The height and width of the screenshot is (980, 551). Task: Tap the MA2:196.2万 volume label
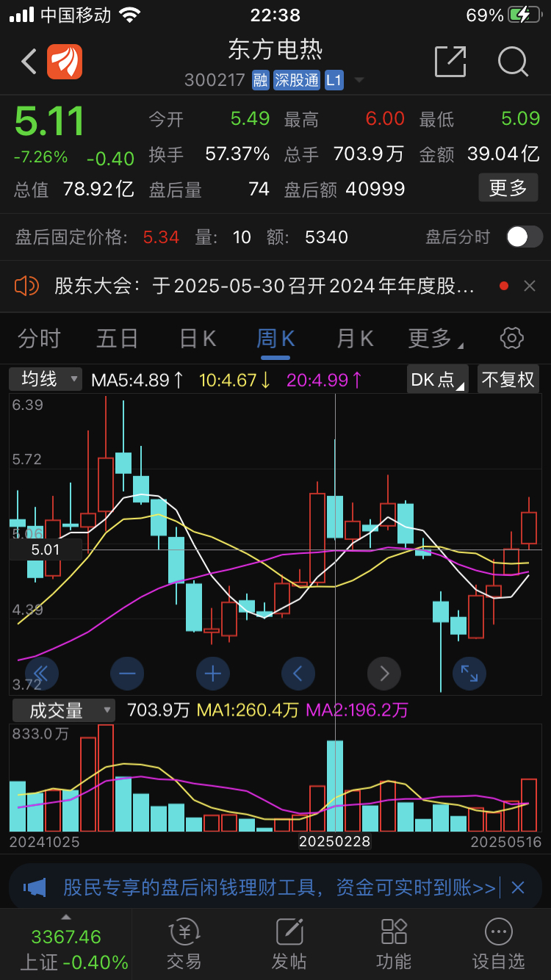(357, 710)
